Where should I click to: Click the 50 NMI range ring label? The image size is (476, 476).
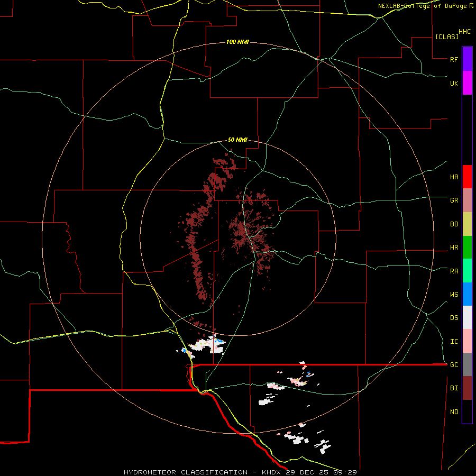(x=237, y=140)
